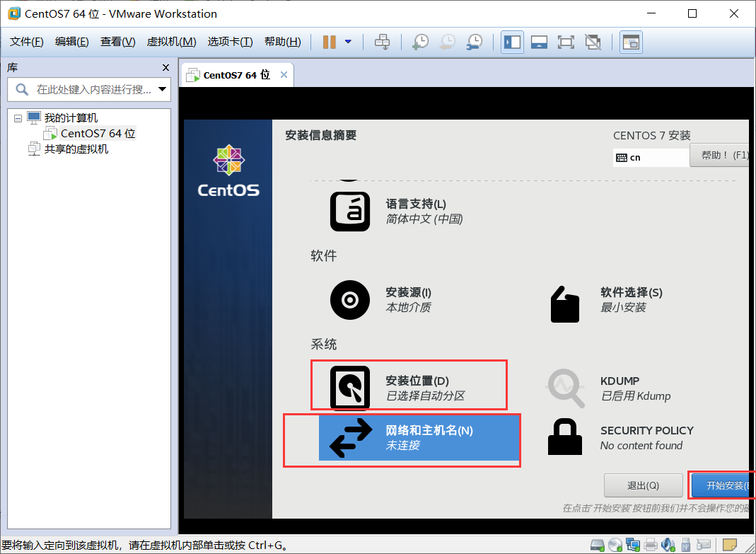Open the 编辑(E) menu
This screenshot has width=756, height=554.
click(71, 42)
